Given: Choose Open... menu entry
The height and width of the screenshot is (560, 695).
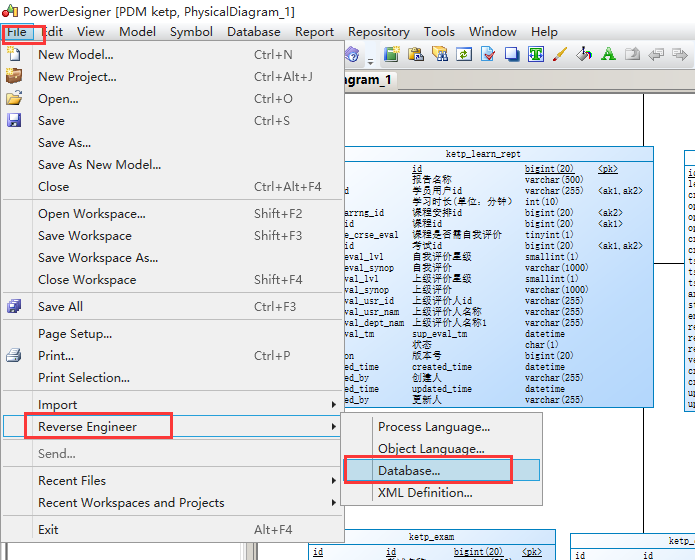Looking at the screenshot, I should [173, 98].
